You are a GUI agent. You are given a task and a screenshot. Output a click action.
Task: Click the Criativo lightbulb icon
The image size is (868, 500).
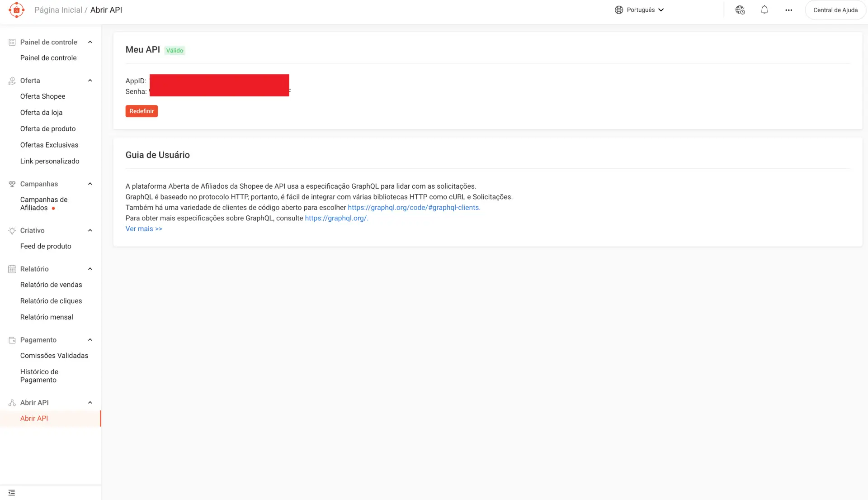pyautogui.click(x=12, y=230)
